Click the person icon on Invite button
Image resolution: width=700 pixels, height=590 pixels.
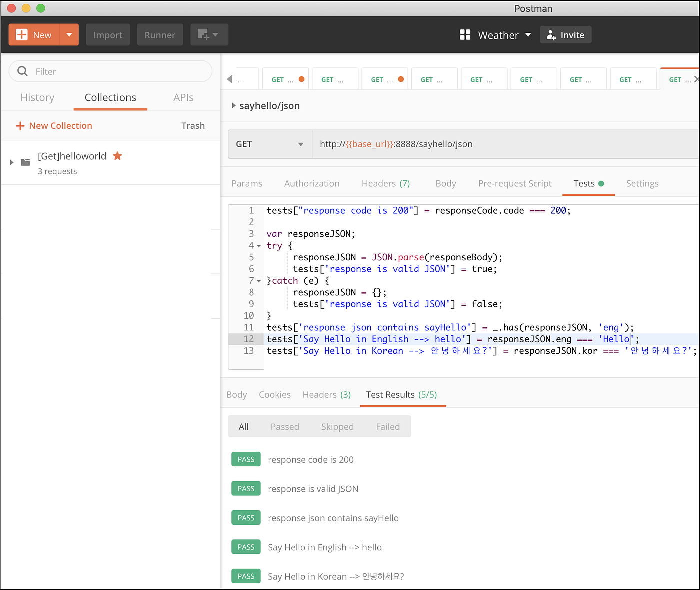coord(551,35)
